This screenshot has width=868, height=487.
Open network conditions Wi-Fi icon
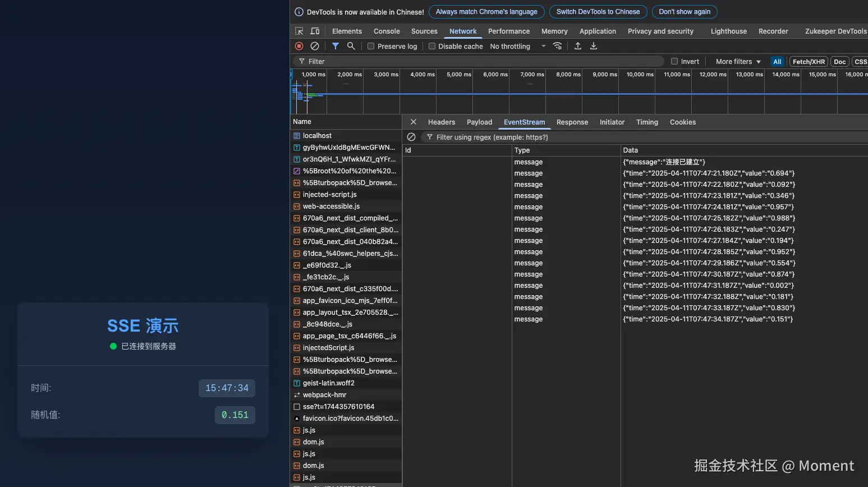click(x=557, y=46)
